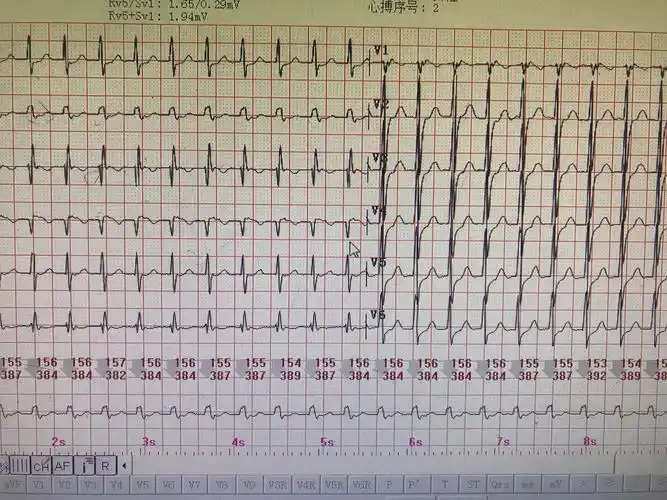Select the V5 lead button
The width and height of the screenshot is (667, 500).
pyautogui.click(x=143, y=485)
